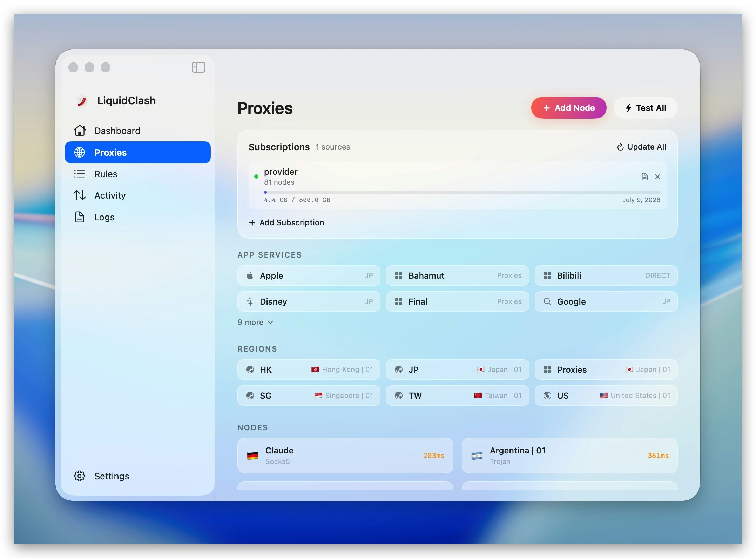The width and height of the screenshot is (756, 558).
Task: Switch to the Rules section
Action: pos(106,174)
